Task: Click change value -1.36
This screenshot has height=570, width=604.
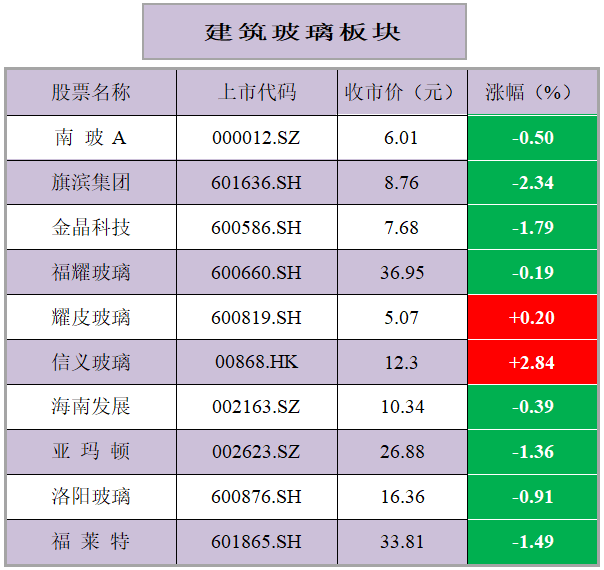Action: 533,452
